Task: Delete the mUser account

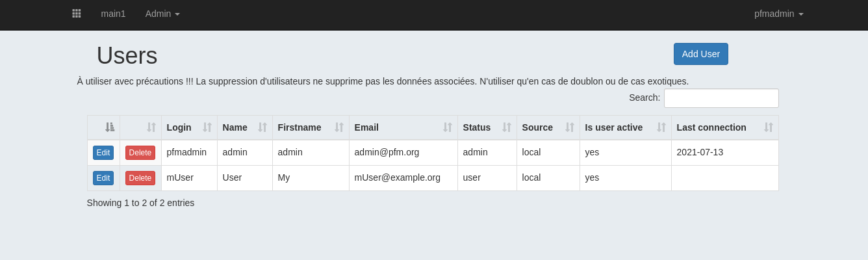Action: [140, 178]
